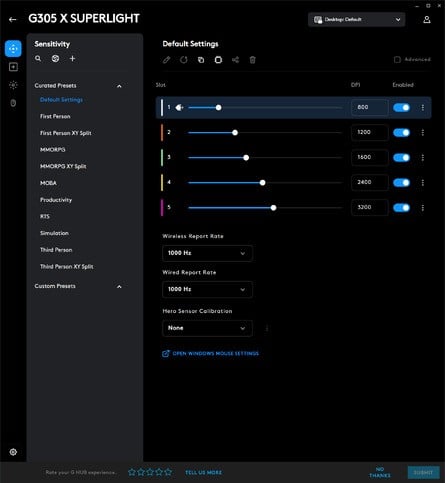Screen dimensions: 445x483
Task: Click slot 1 DPI slider handle
Action: click(218, 108)
